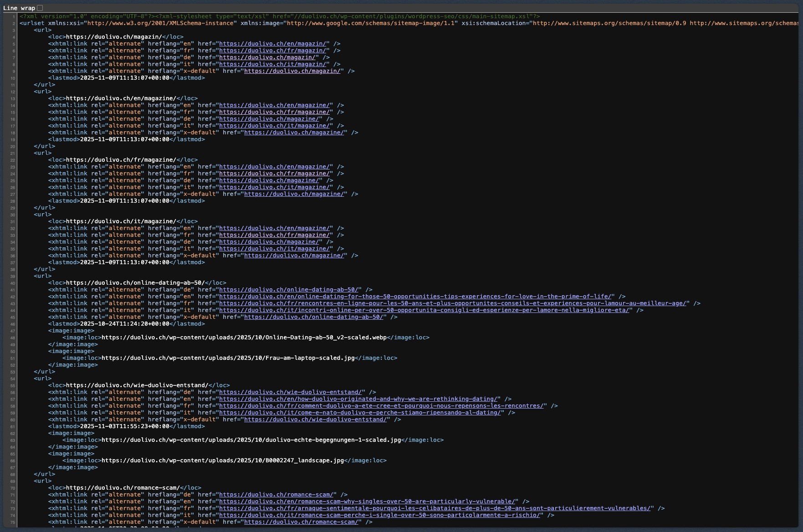The image size is (803, 532).
Task: Enable the Line wrap checkbox
Action: coord(40,8)
